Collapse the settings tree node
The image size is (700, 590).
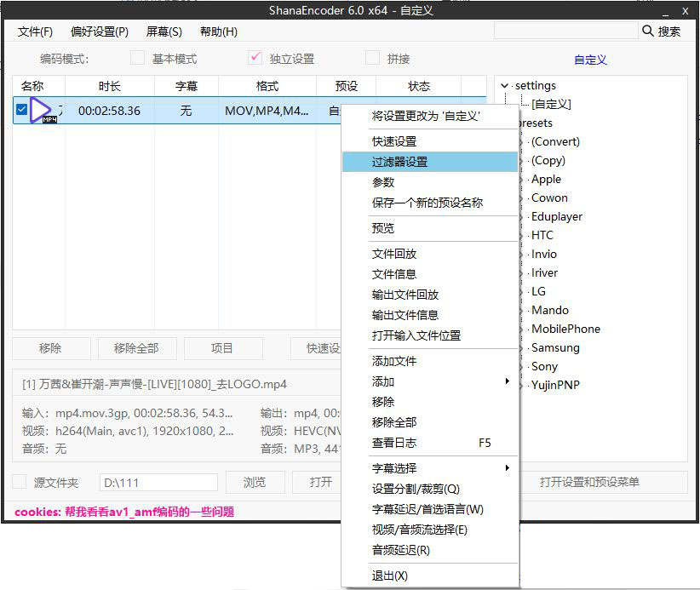504,85
